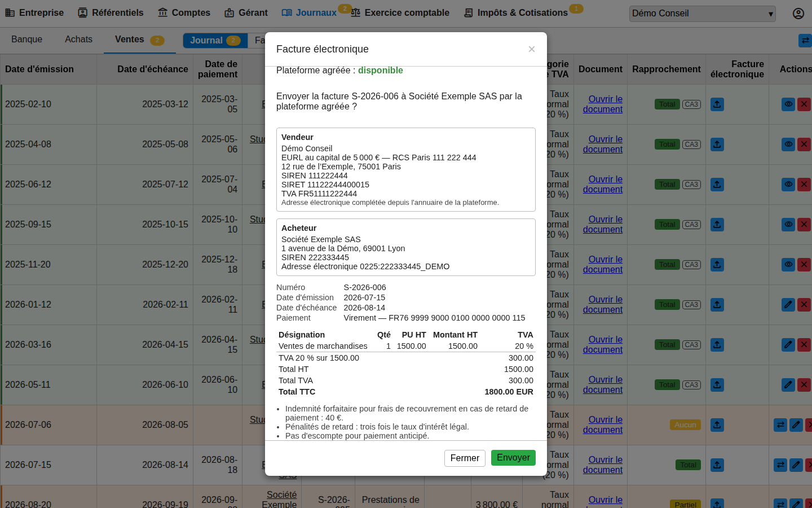This screenshot has width=812, height=508.
Task: Send the invoice with Envoyer button
Action: (x=513, y=458)
